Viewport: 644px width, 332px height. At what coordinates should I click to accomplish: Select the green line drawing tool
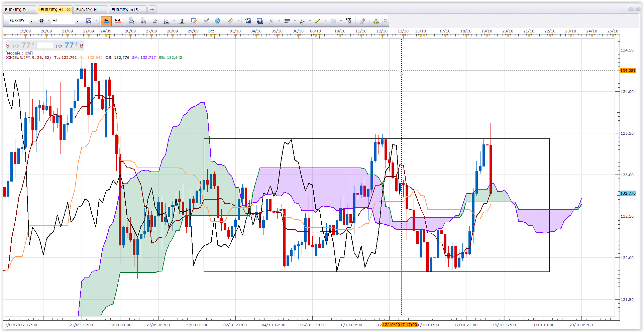[318, 21]
